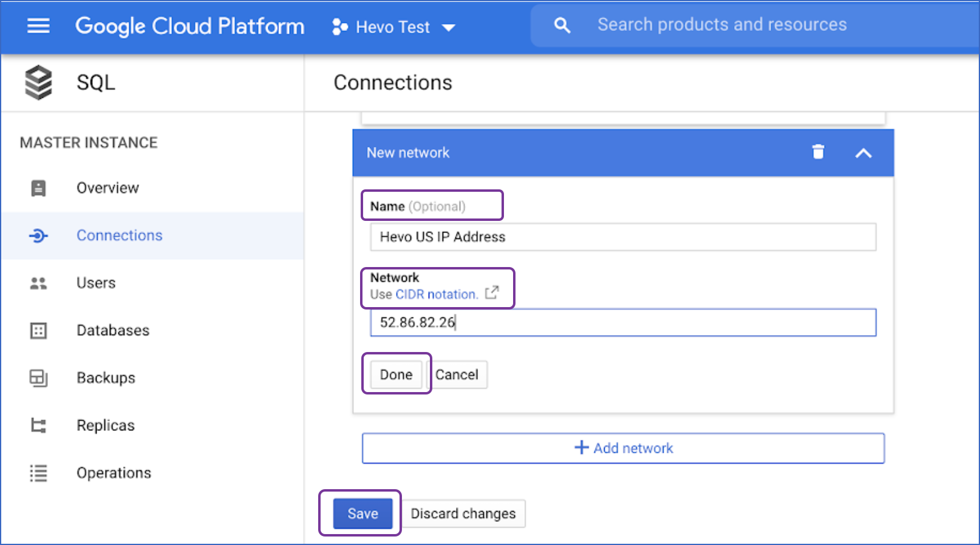
Task: Click the SQL product title
Action: click(x=95, y=83)
